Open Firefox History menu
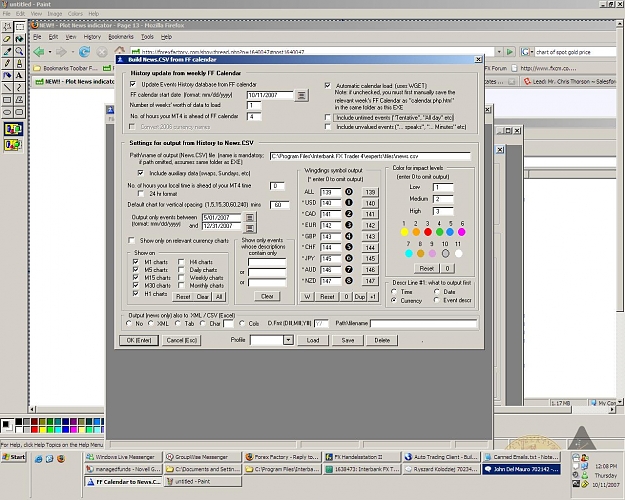This screenshot has width=625, height=500. pos(92,37)
